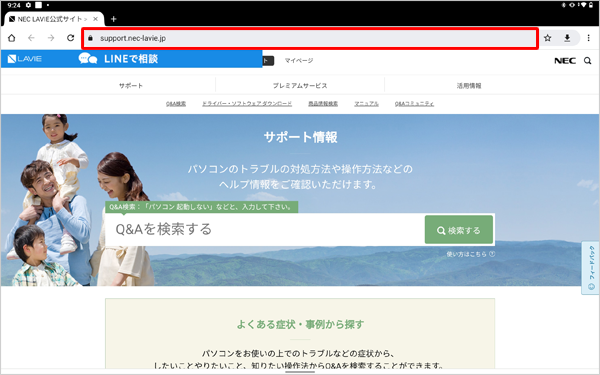600x375 pixels.
Task: Open the Q&A検索 link
Action: tap(176, 104)
